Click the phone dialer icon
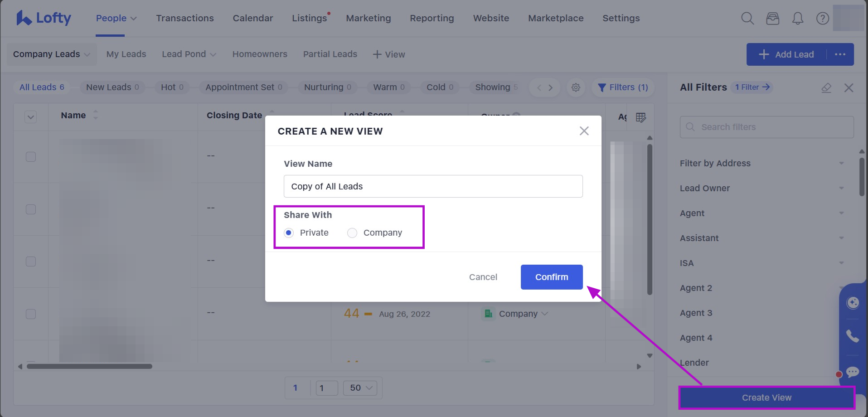868x417 pixels. tap(853, 336)
